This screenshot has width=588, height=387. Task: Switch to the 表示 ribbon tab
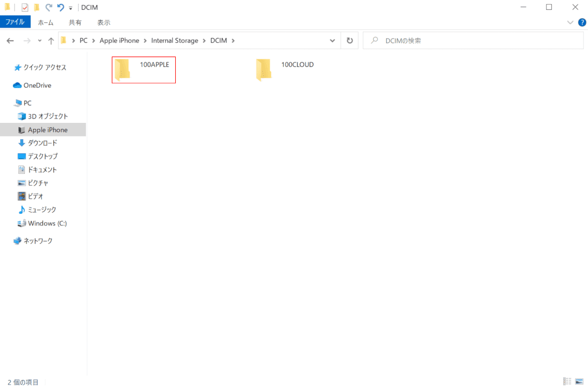[104, 22]
